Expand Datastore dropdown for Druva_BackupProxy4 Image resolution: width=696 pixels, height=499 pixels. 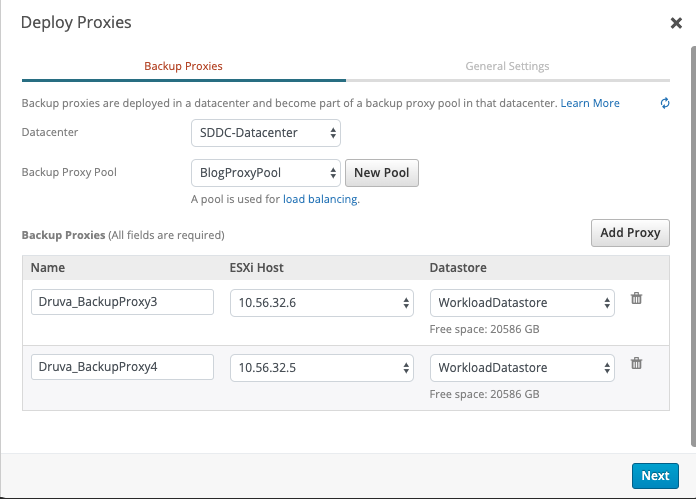click(x=522, y=368)
